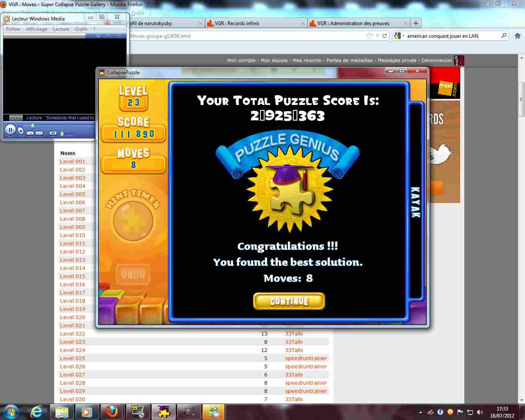Reload the page with the refresh icon
Image resolution: width=525 pixels, height=420 pixels.
(385, 36)
